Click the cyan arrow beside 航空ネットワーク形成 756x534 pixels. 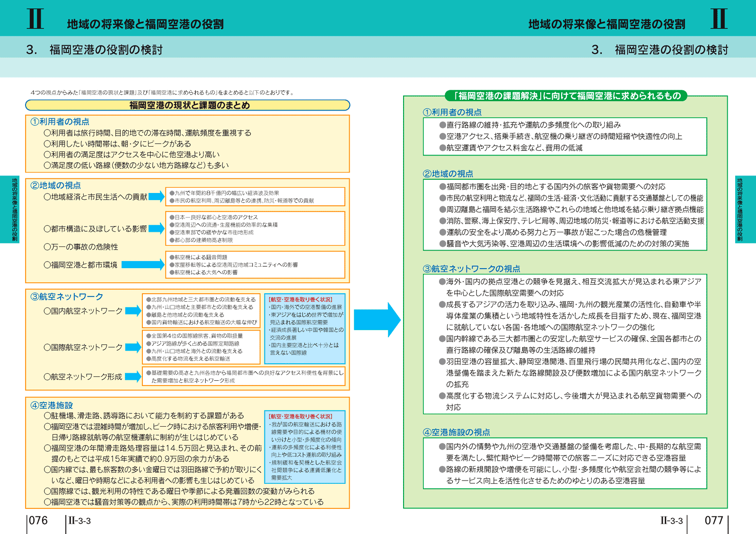click(133, 376)
